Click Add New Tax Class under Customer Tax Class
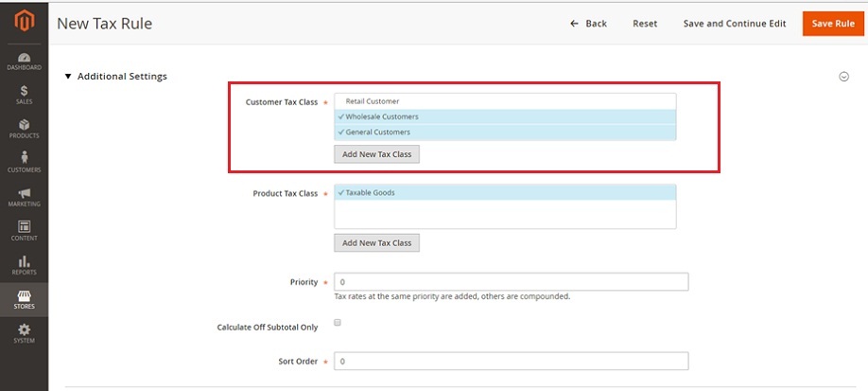Screen dimensions: 868x391 376,154
